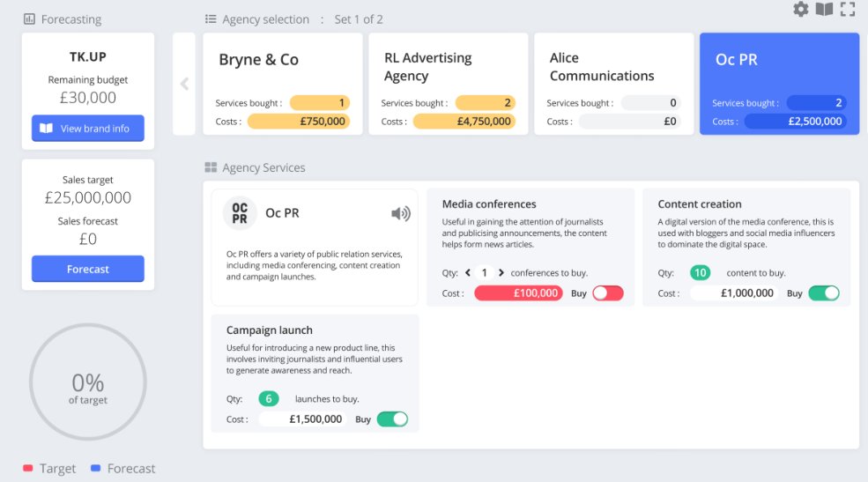Select the Bryne & Co agency card
This screenshot has width=868, height=482.
coord(283,84)
